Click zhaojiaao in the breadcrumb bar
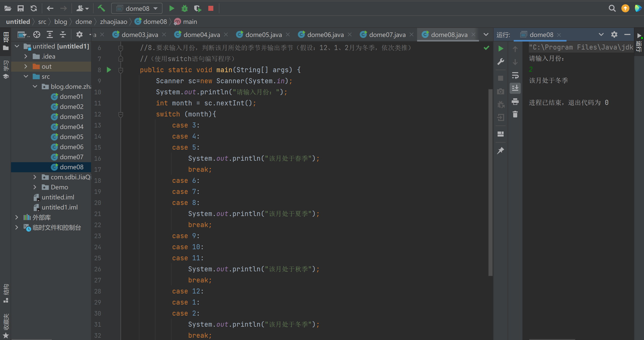 [113, 22]
